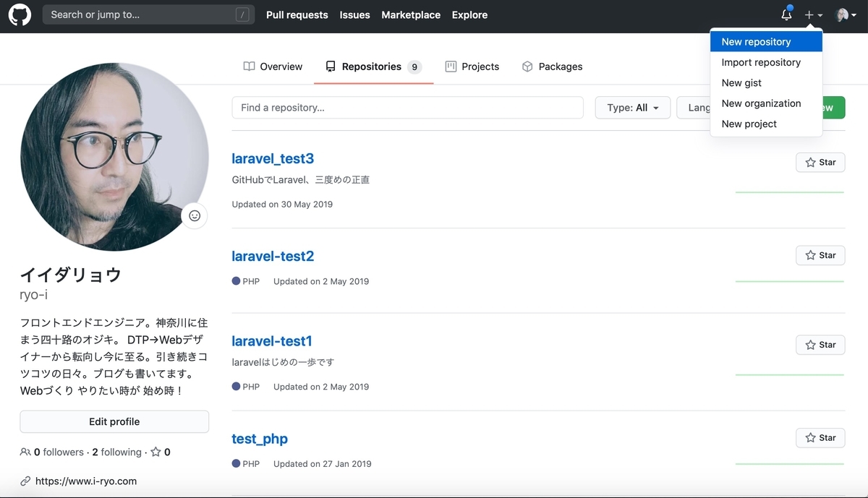Open the test_php repository link
The width and height of the screenshot is (868, 498).
[260, 439]
